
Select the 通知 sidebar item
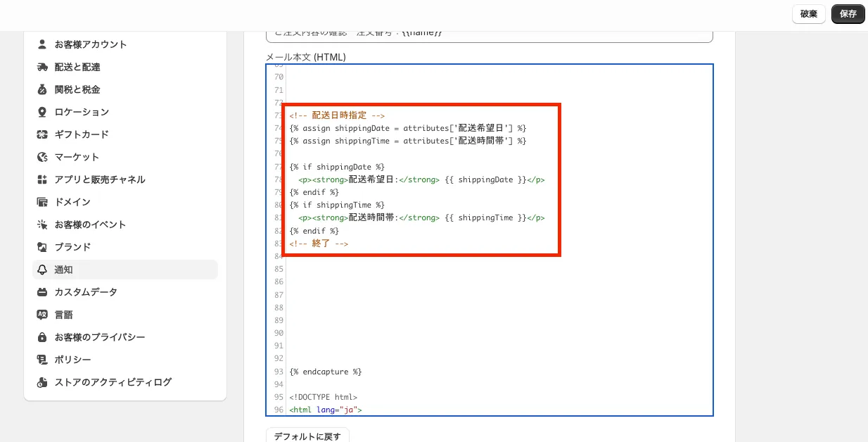tap(125, 270)
